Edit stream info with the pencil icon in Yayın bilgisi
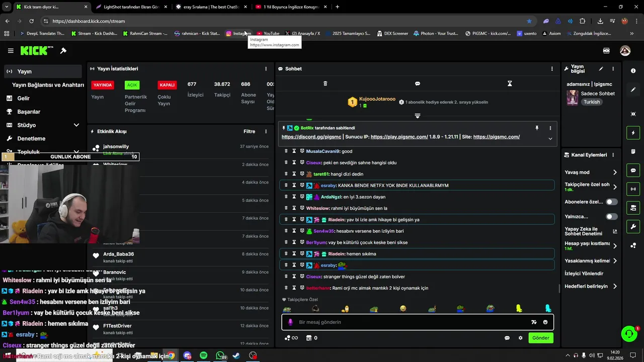 (x=601, y=69)
